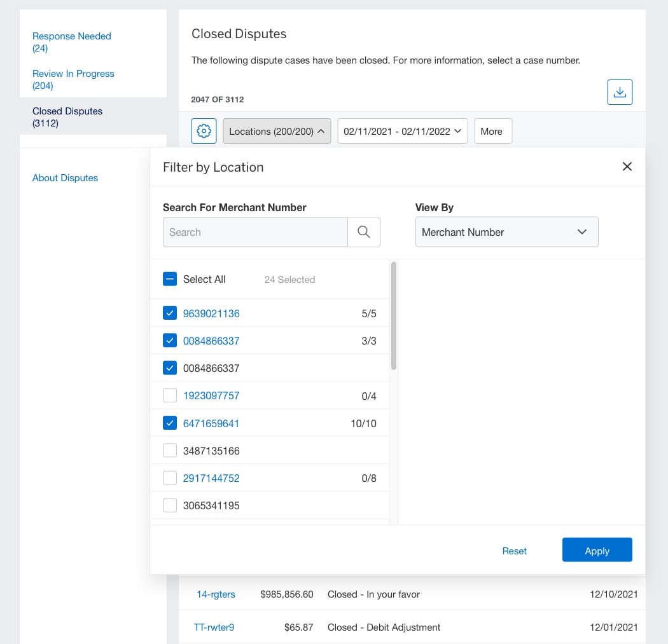Viewport: 668px width, 644px height.
Task: Open the About Disputes page
Action: click(x=65, y=177)
